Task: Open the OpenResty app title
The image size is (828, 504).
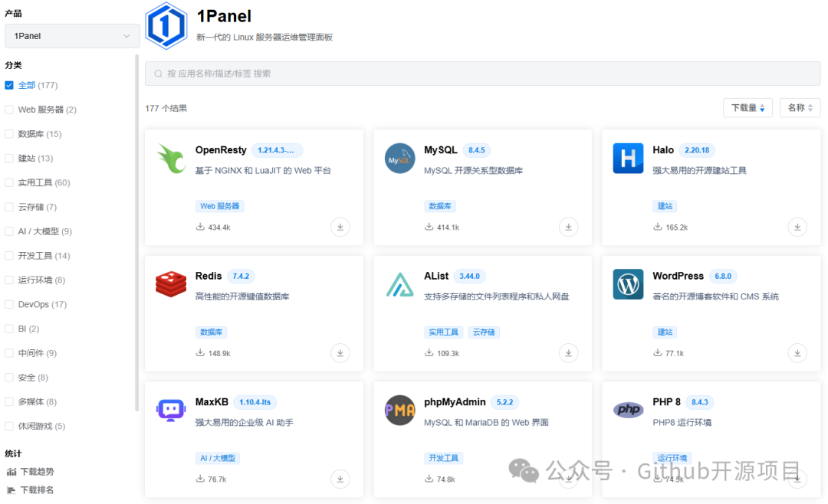Action: point(221,150)
